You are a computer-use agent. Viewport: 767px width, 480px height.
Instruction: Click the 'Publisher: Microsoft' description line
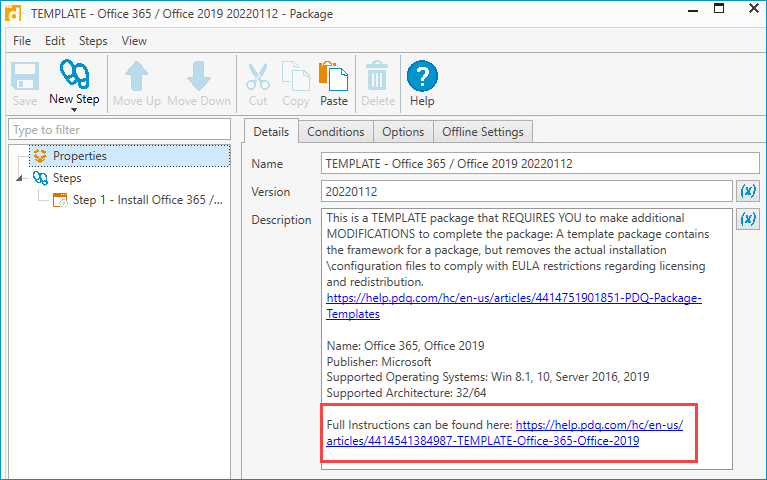coord(379,362)
